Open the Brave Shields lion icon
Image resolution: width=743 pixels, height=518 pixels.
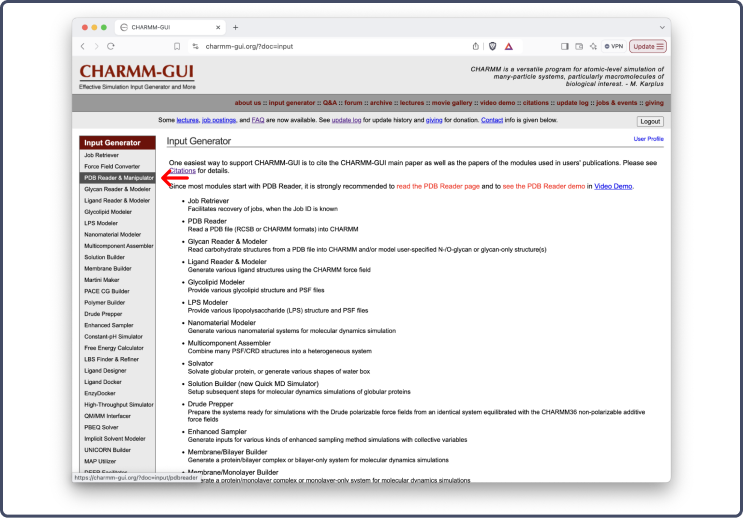[491, 46]
